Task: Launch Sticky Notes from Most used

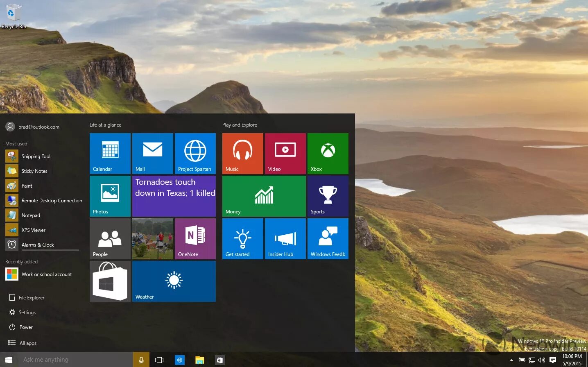Action: pos(34,171)
